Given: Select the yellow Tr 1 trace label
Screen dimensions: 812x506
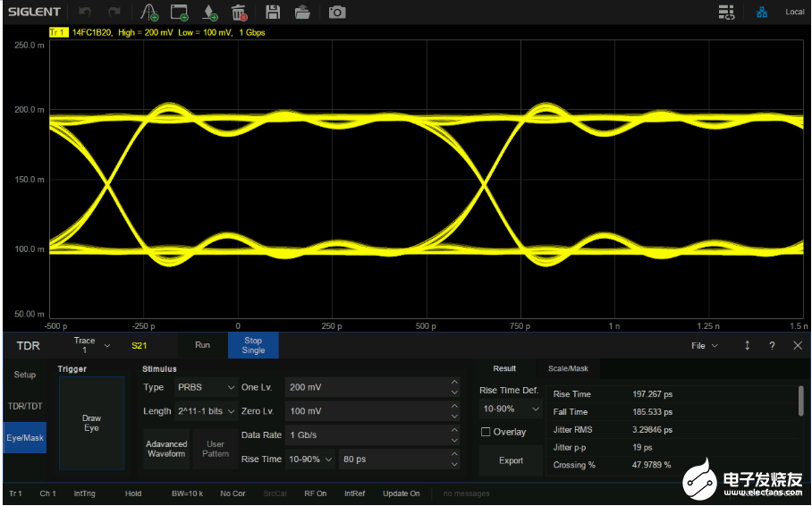Looking at the screenshot, I should pos(58,32).
